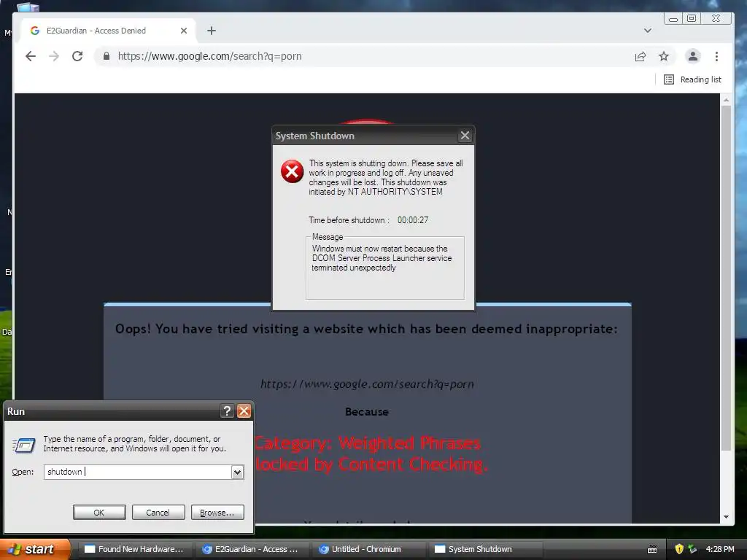The image size is (747, 560).
Task: Click the red error icon in shutdown dialog
Action: (x=292, y=171)
